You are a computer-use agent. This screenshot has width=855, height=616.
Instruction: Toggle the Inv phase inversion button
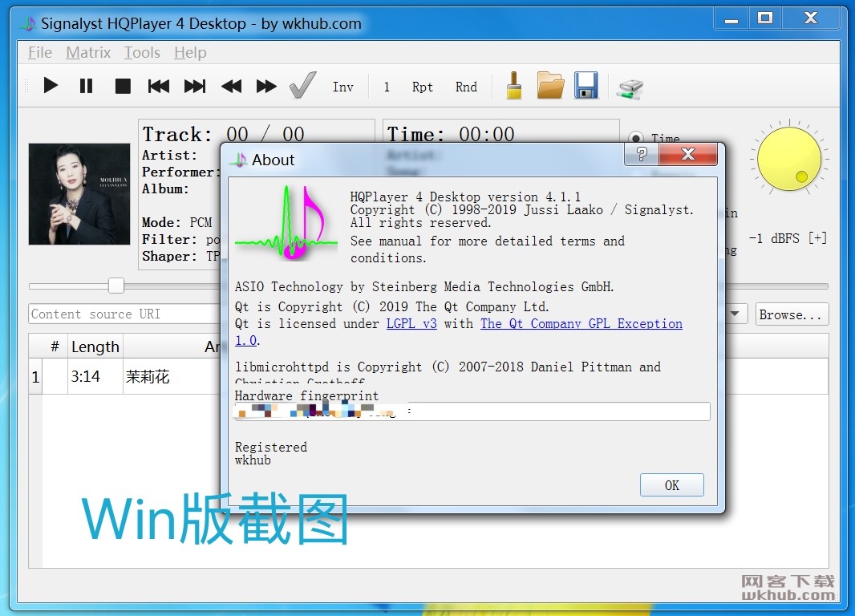tap(343, 87)
